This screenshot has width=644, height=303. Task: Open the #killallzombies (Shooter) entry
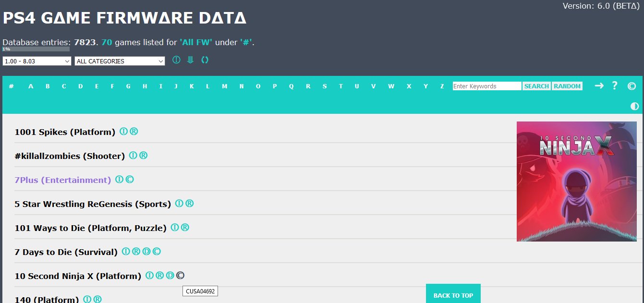(70, 156)
